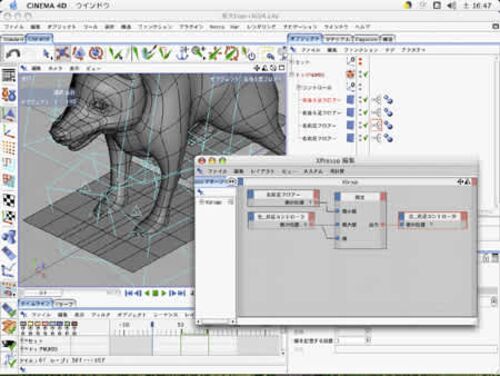Select the blue anchor tool icon
Screen dimensions: 500x376
pyautogui.click(x=182, y=54)
